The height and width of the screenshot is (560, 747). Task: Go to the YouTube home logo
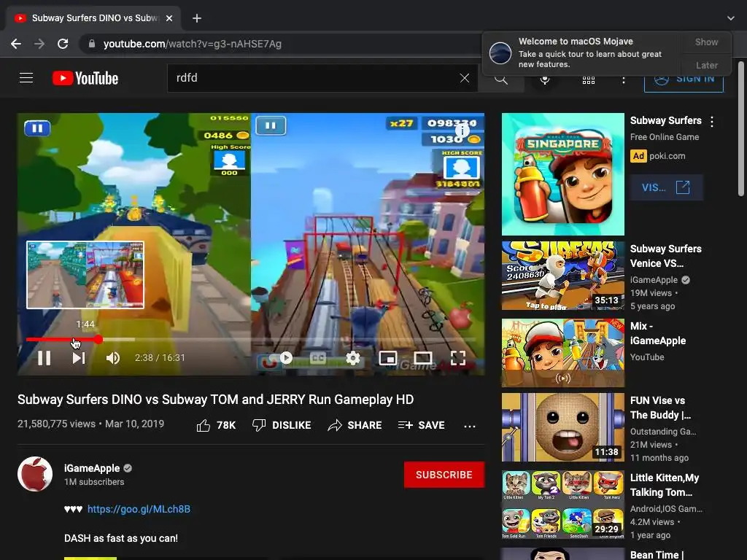(85, 78)
